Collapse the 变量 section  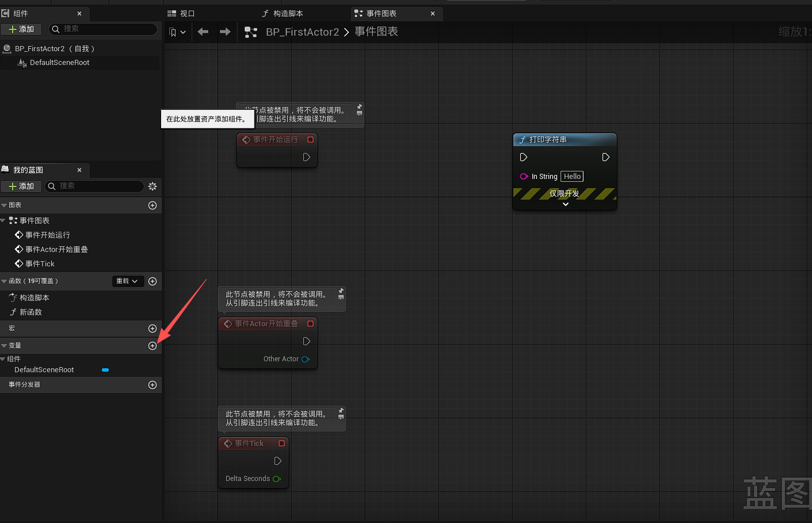pos(4,346)
